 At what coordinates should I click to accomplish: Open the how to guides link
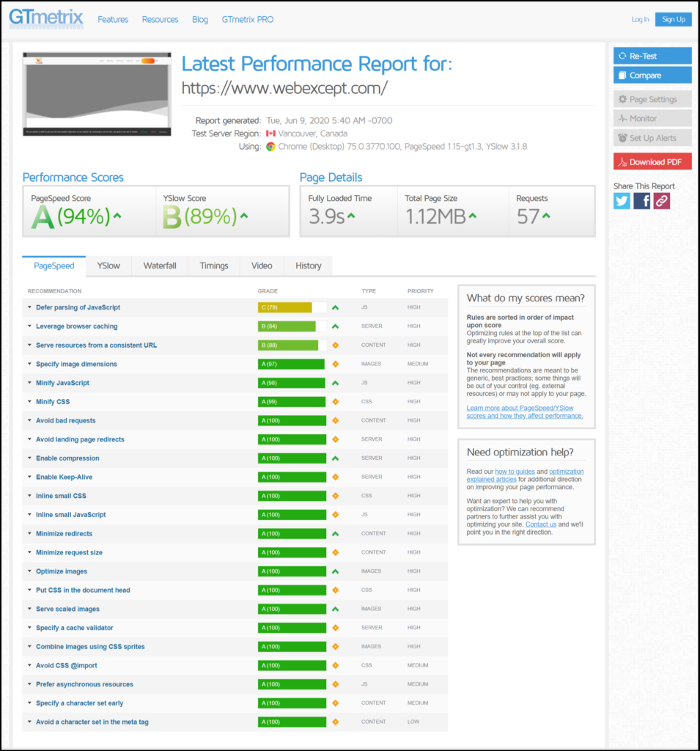coord(515,472)
